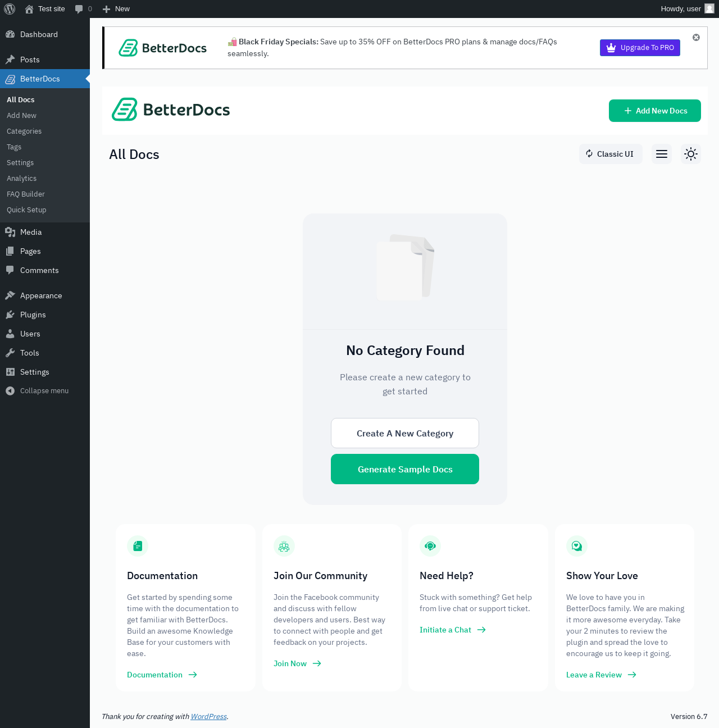Open BetterDocs Settings submenu item

20,162
